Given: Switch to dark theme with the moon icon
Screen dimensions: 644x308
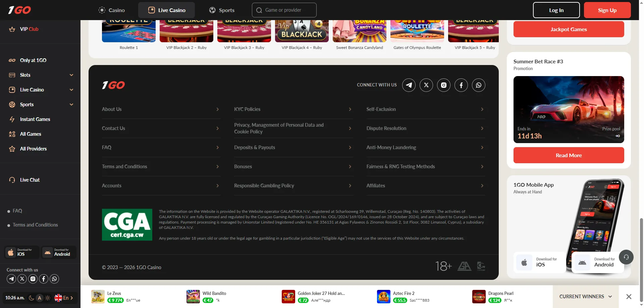Looking at the screenshot, I should tap(32, 298).
